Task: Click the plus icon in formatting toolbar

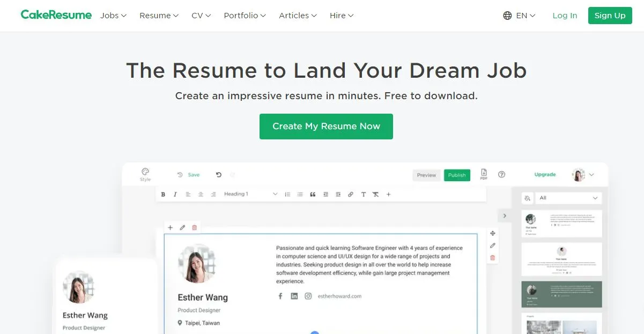Action: (389, 195)
